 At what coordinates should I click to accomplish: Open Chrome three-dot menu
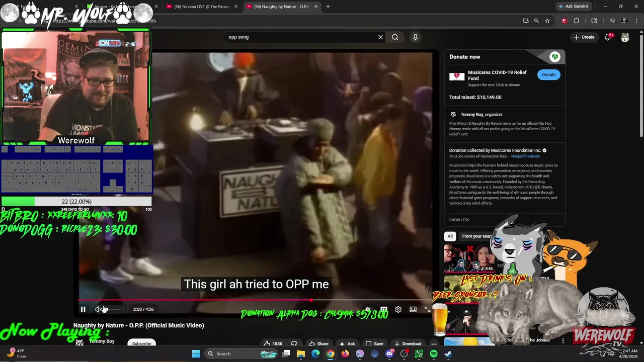[636, 21]
